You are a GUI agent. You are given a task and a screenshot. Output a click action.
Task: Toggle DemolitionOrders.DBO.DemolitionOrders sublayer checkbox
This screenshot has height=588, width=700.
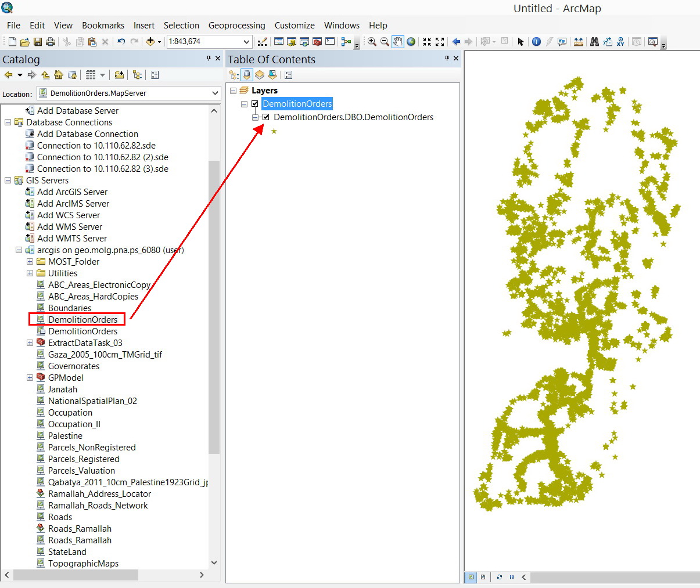266,117
